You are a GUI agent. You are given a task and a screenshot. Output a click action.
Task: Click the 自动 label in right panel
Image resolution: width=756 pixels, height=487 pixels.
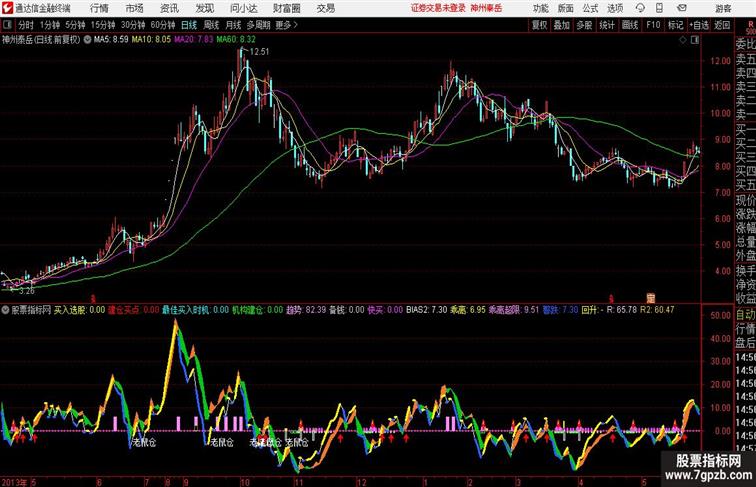click(745, 315)
